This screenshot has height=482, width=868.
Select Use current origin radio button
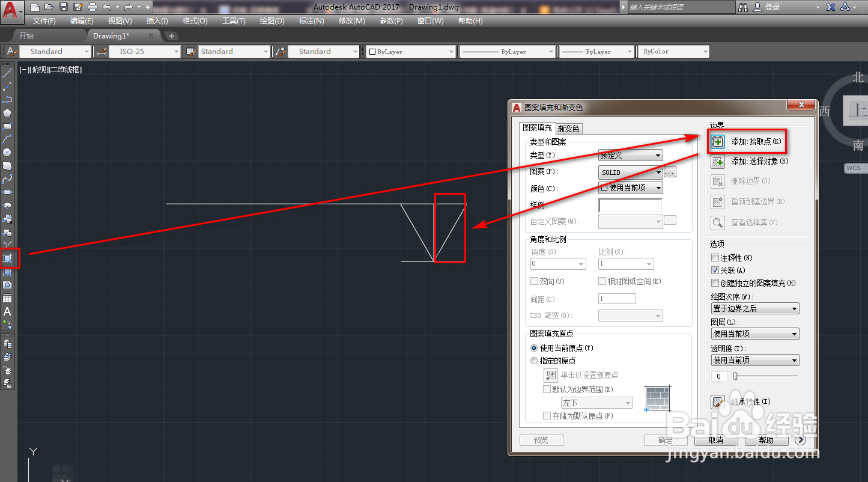point(534,348)
